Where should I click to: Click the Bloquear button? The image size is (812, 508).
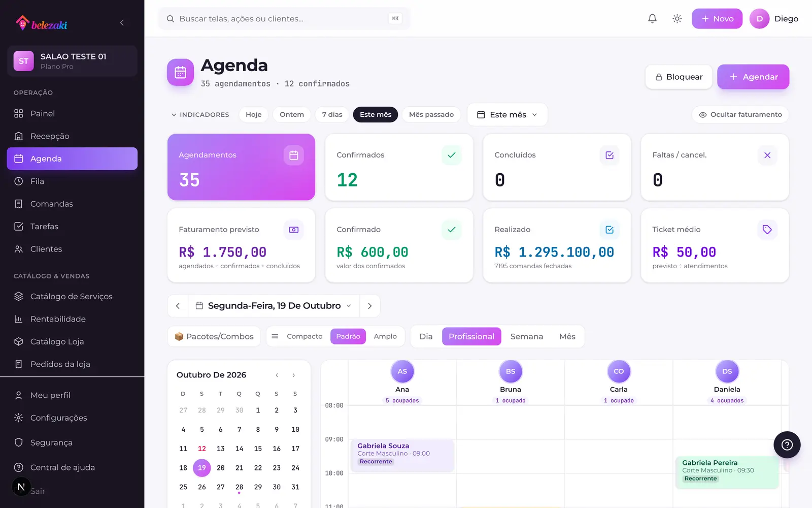[x=679, y=77]
